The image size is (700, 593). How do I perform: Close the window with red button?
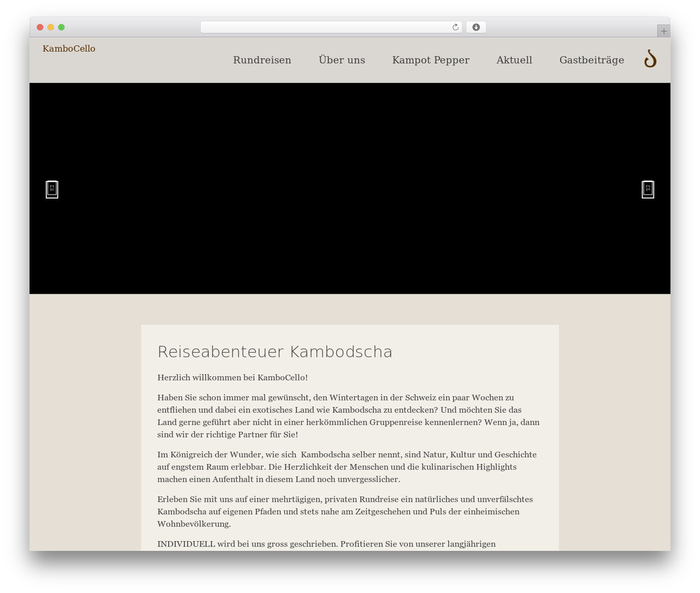click(x=40, y=27)
